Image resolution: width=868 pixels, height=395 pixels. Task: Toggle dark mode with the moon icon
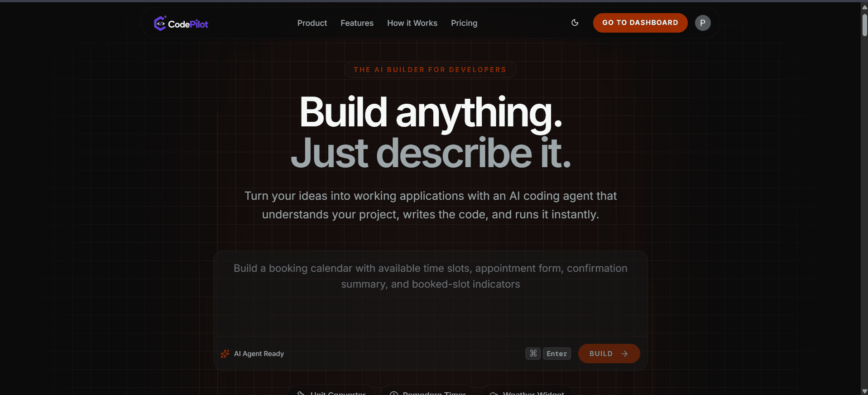[575, 23]
